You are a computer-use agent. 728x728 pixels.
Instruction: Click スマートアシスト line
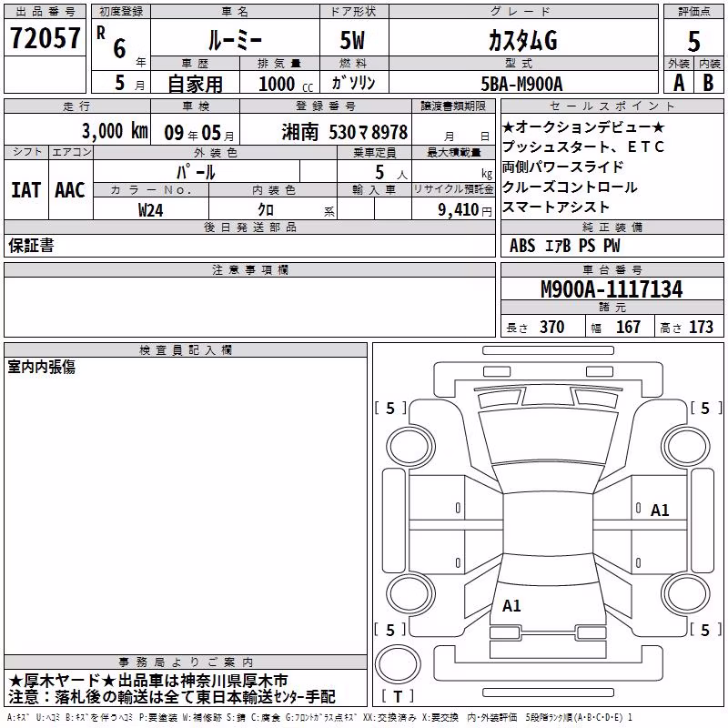pyautogui.click(x=556, y=207)
